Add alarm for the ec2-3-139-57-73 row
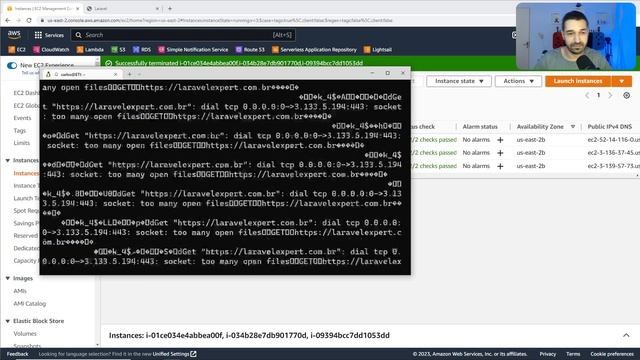Screen dimensions: 640x360 (x=500, y=166)
